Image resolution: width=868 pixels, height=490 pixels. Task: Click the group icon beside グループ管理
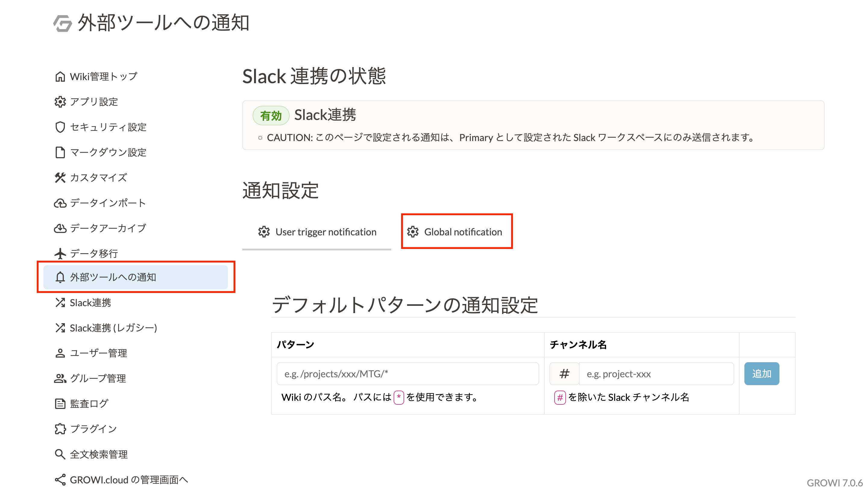pyautogui.click(x=60, y=378)
